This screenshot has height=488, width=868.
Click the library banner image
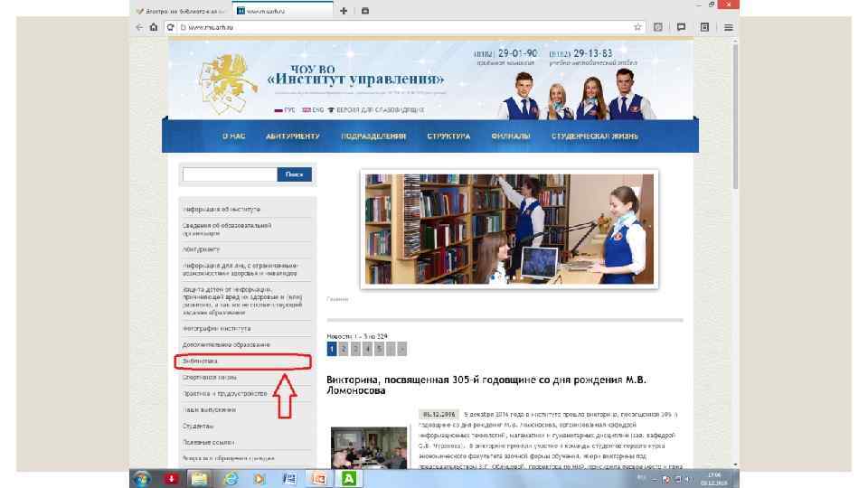tap(509, 229)
